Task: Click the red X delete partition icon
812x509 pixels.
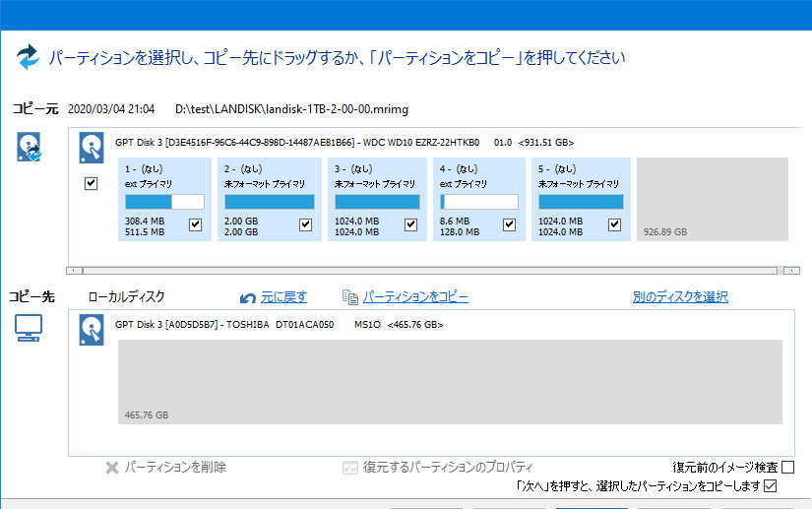Action: [111, 468]
